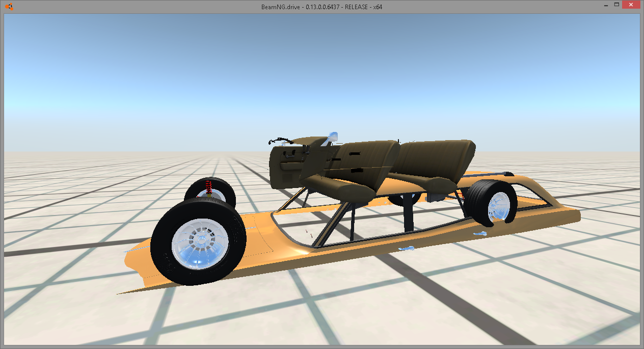Click the large front wheel of the car
644x349 pixels.
coord(199,241)
